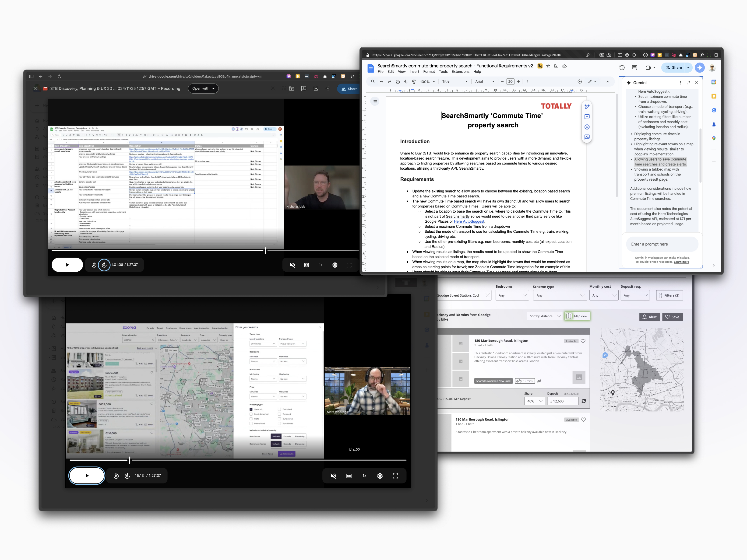Download the STB Discovery recording

pos(316,88)
